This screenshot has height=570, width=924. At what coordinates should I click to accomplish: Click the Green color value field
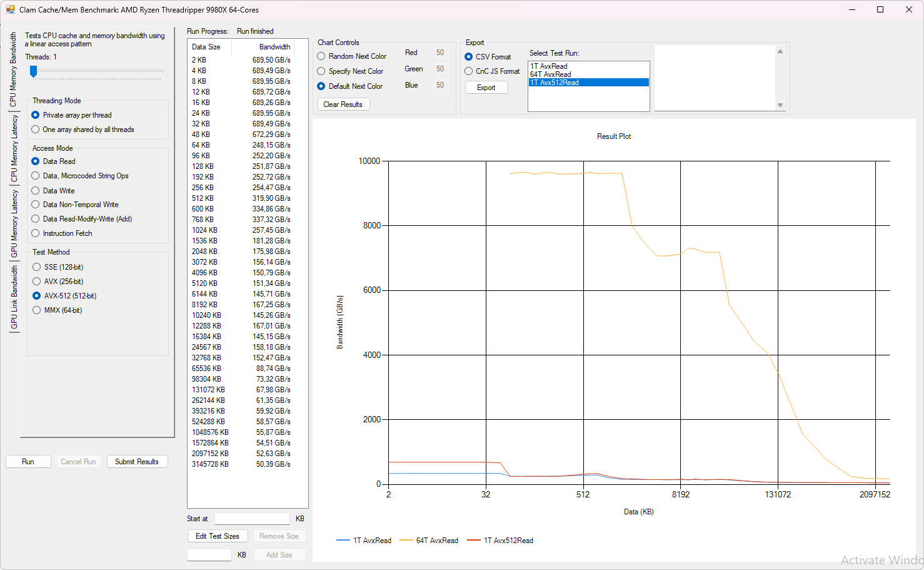[441, 69]
